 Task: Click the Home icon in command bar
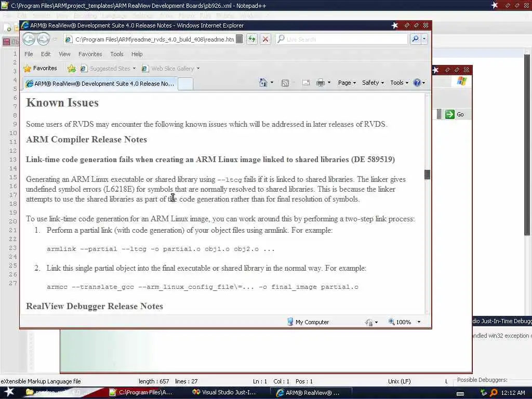point(263,83)
